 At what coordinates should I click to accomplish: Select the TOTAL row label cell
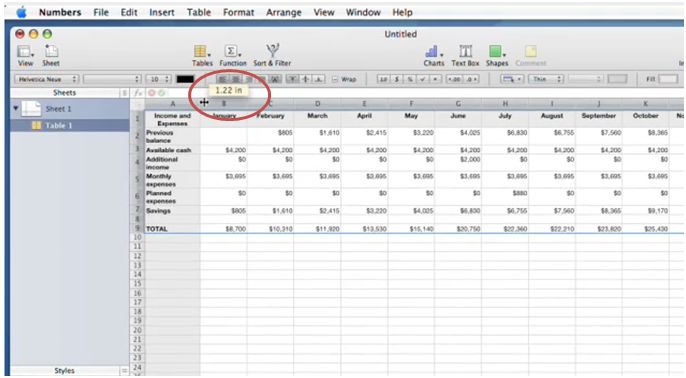[x=172, y=229]
